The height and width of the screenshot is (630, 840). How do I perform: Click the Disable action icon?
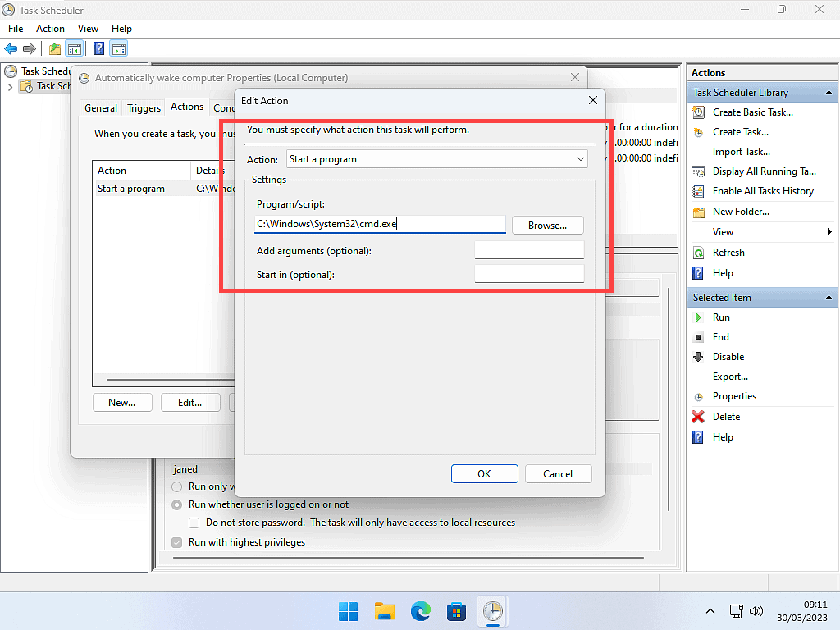[698, 357]
